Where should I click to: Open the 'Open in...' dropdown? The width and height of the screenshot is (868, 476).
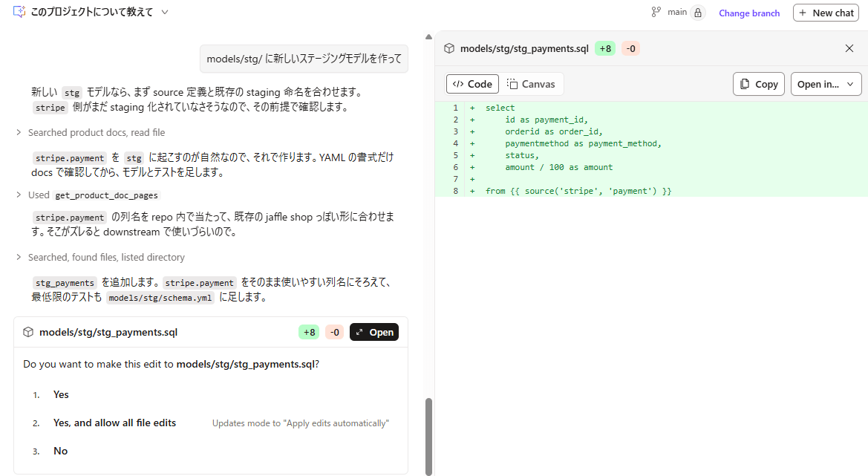tap(826, 84)
